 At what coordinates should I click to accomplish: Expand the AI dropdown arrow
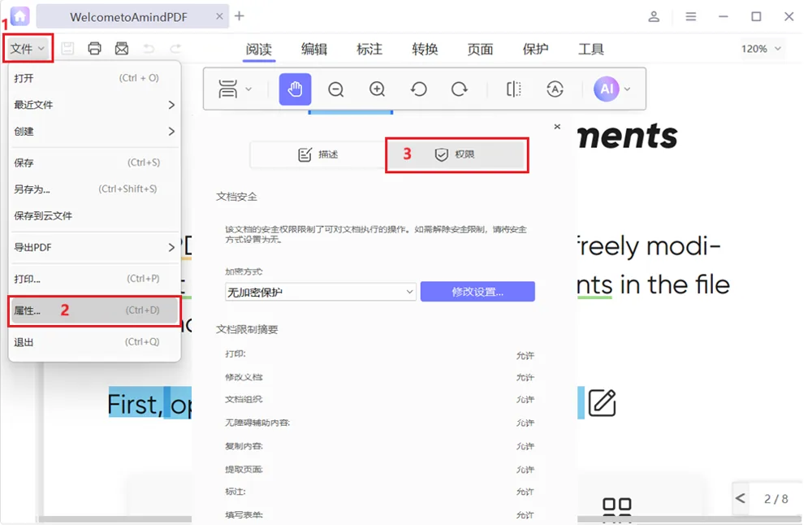click(x=627, y=89)
